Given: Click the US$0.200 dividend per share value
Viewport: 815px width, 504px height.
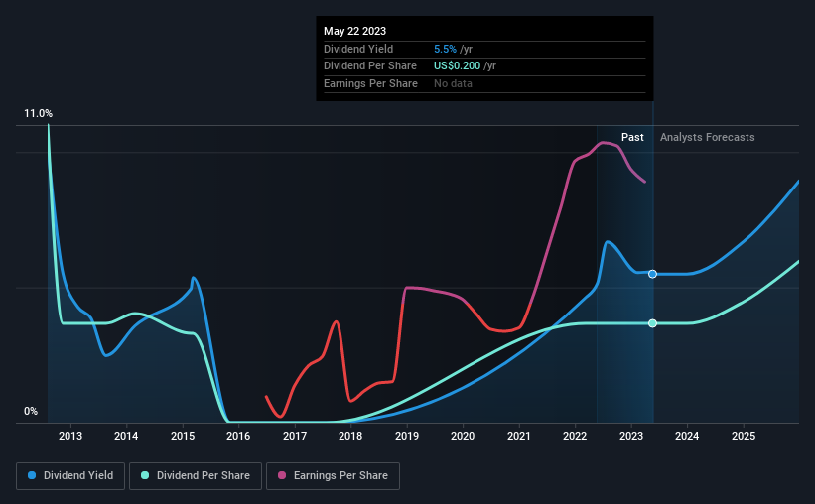Looking at the screenshot, I should pos(458,66).
